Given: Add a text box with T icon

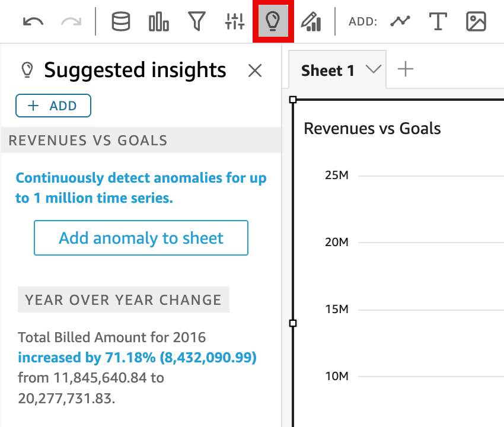Looking at the screenshot, I should [438, 21].
